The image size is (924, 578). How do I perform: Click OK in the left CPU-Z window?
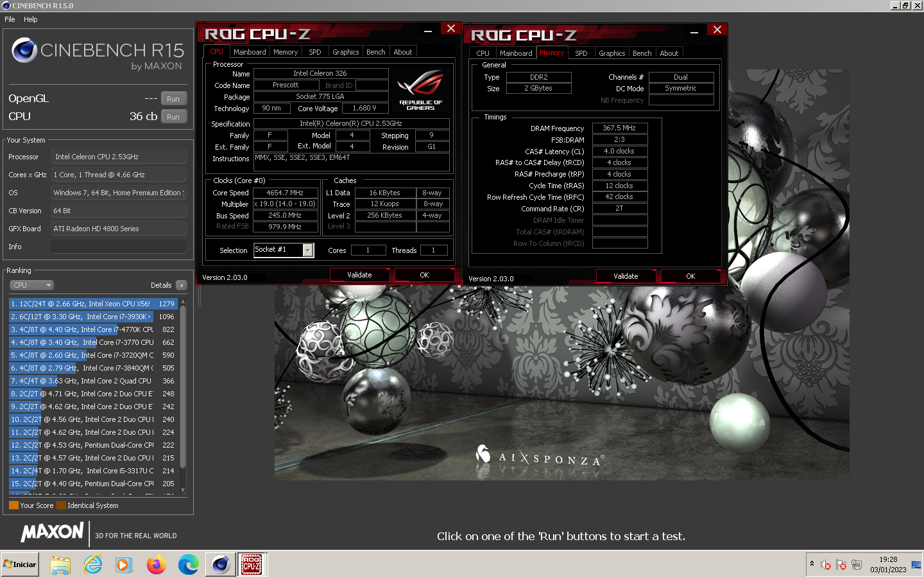(424, 275)
